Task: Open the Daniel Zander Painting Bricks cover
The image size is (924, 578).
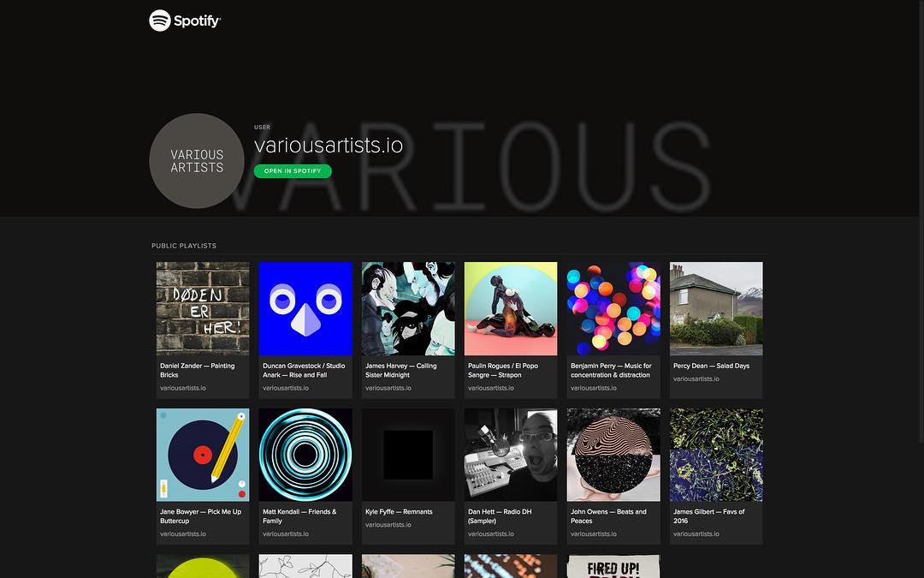Action: click(203, 308)
